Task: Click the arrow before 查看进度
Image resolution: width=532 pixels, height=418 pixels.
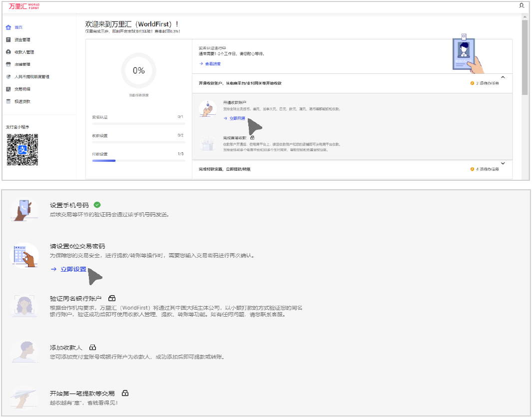Action: click(201, 64)
